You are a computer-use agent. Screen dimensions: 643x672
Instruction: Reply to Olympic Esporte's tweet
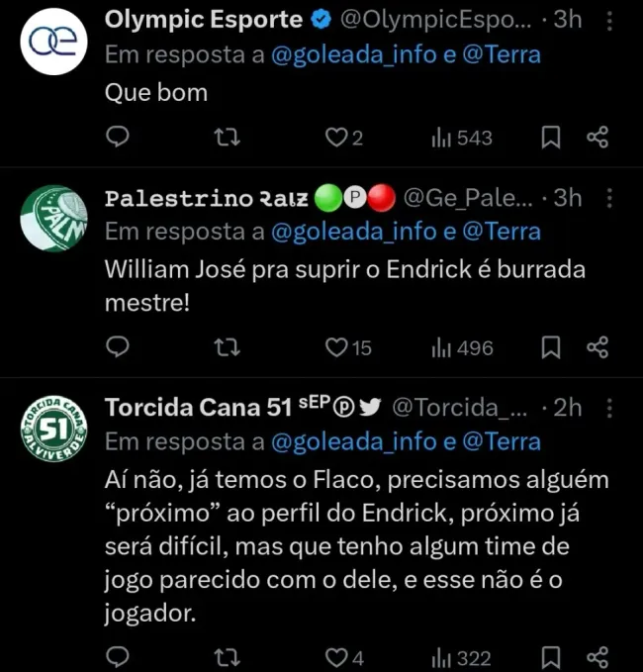(118, 138)
